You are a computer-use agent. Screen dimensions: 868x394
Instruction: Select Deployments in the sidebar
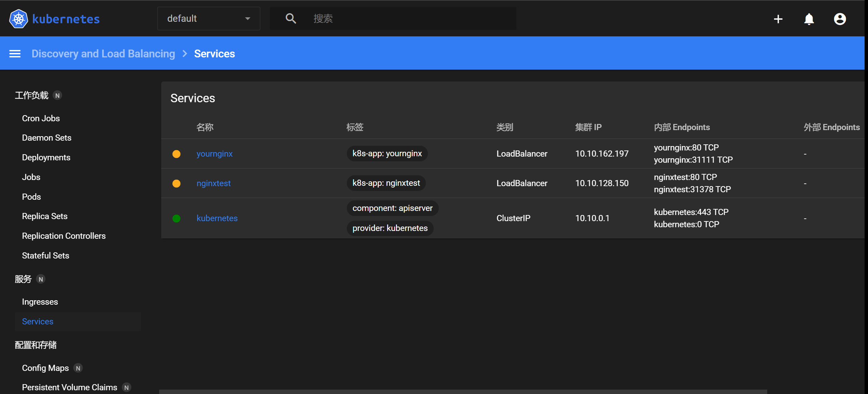pos(46,158)
